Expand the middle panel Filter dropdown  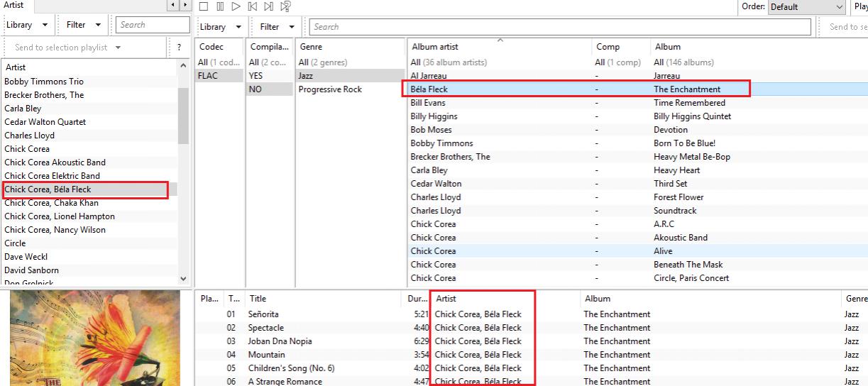pyautogui.click(x=277, y=27)
